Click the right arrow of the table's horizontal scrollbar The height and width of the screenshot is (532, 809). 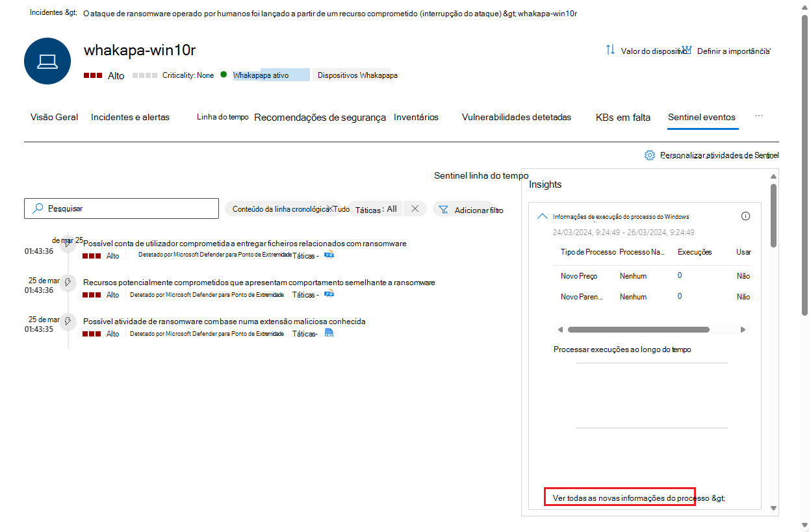click(x=743, y=330)
